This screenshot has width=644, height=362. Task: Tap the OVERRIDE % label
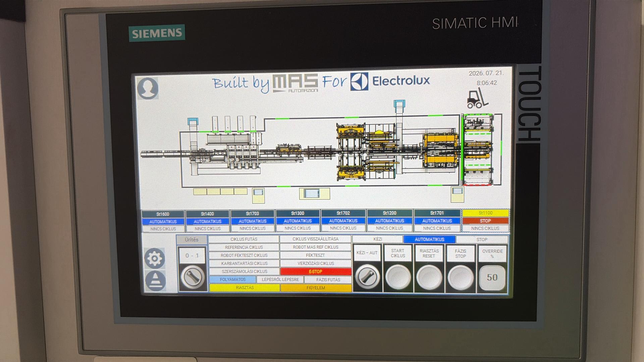click(x=492, y=254)
